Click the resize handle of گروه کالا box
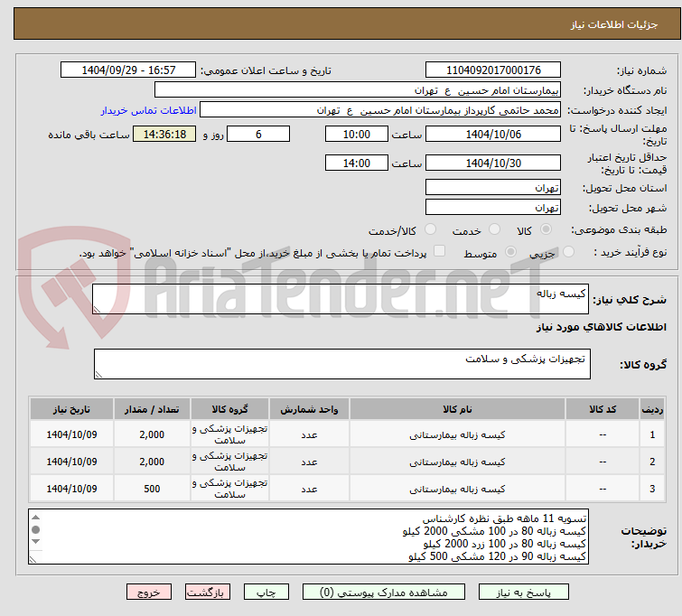The width and height of the screenshot is (682, 616). pos(98,374)
